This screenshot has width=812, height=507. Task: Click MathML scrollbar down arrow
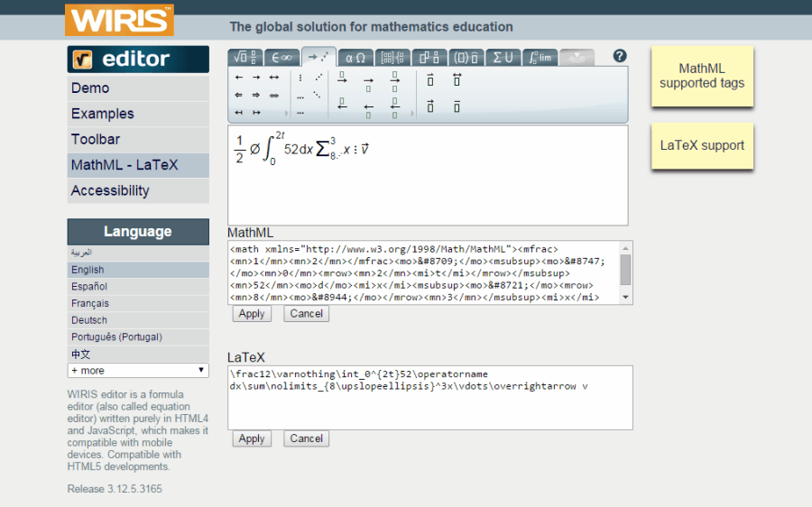(x=625, y=298)
